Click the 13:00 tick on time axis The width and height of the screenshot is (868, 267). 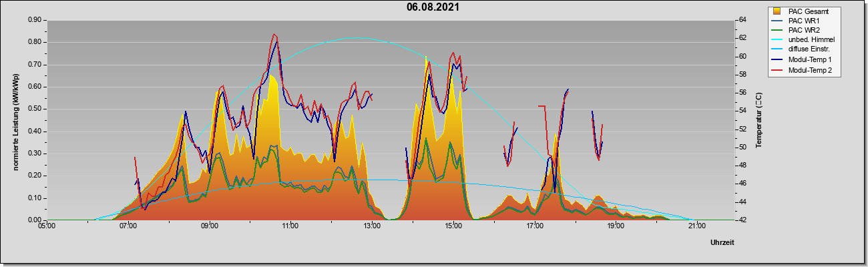[372, 226]
